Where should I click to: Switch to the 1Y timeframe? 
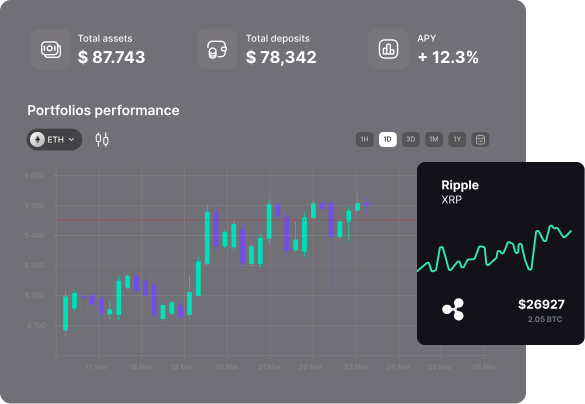point(457,140)
